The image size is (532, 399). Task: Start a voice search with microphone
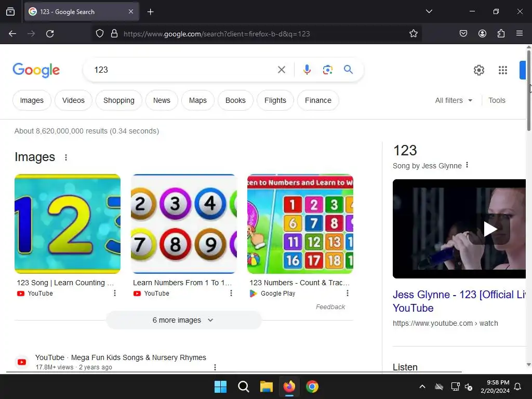pyautogui.click(x=307, y=70)
